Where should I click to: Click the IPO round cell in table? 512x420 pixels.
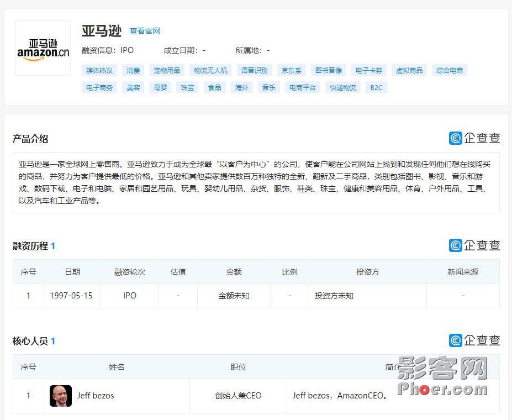130,296
